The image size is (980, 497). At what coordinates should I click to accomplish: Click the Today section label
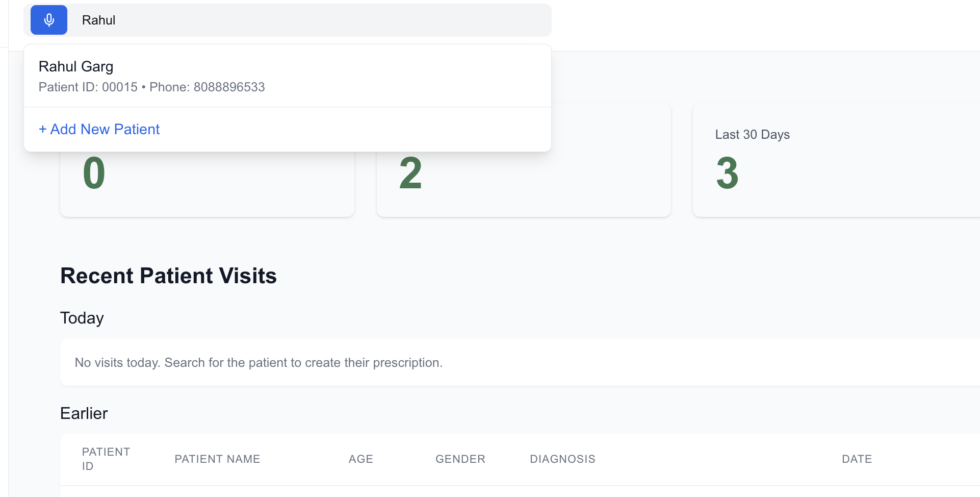pos(82,317)
